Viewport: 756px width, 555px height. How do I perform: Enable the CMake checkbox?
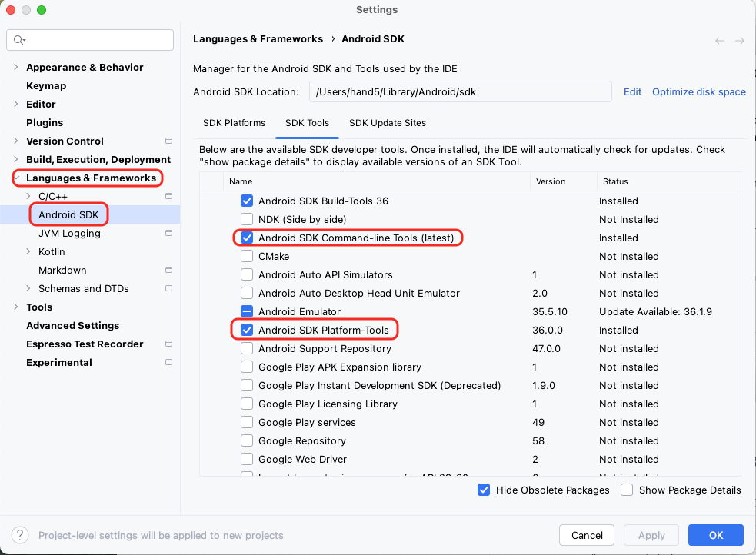(247, 256)
